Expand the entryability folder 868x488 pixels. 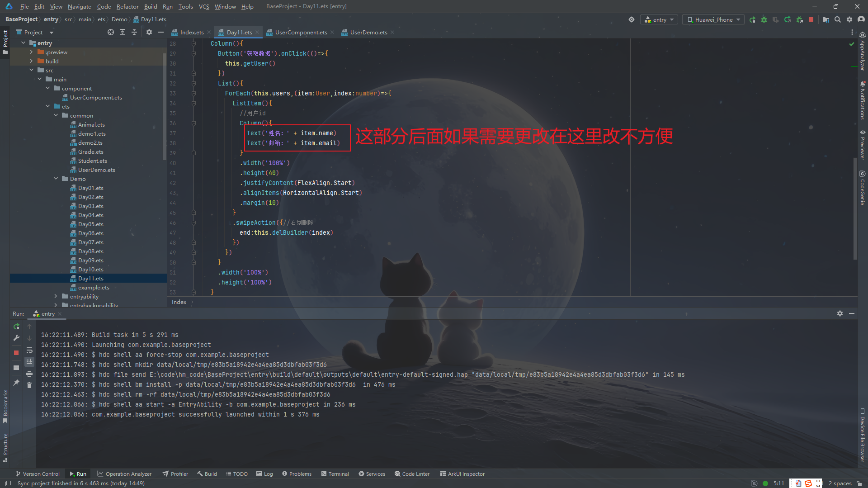pyautogui.click(x=56, y=296)
